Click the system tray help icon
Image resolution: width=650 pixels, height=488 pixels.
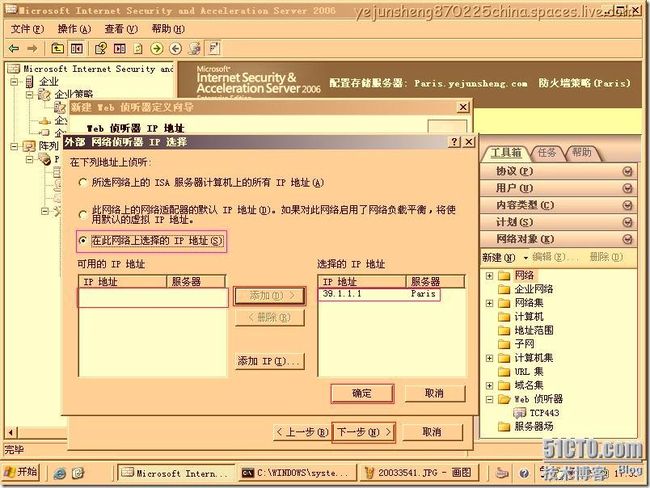tap(524, 473)
